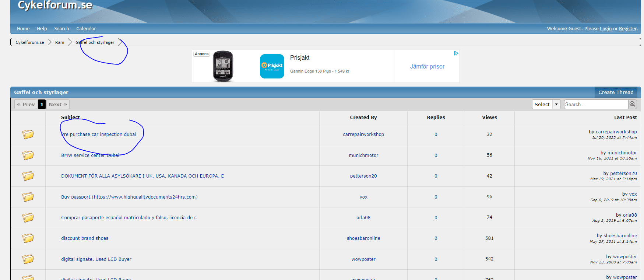
Task: Click the Garmin Edge device thumbnail
Action: click(x=223, y=66)
